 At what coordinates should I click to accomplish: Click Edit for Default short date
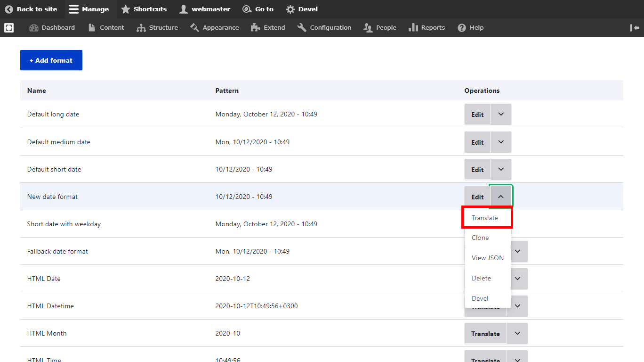477,170
